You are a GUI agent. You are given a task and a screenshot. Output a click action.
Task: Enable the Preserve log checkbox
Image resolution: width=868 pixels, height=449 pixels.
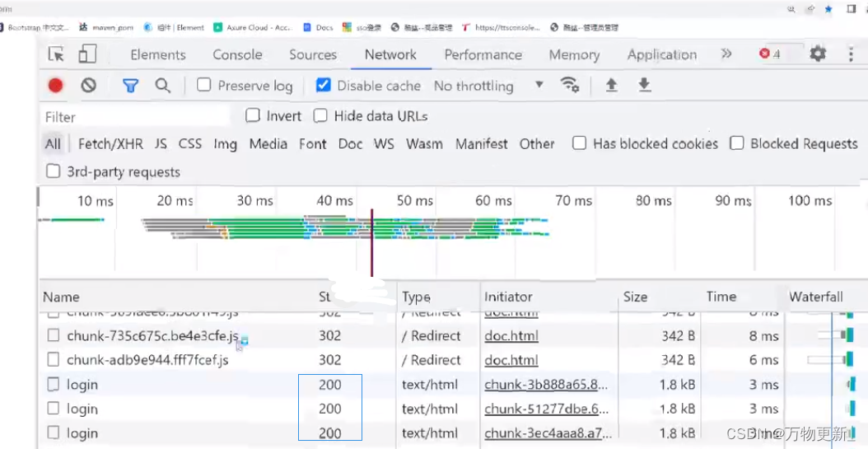(x=204, y=85)
